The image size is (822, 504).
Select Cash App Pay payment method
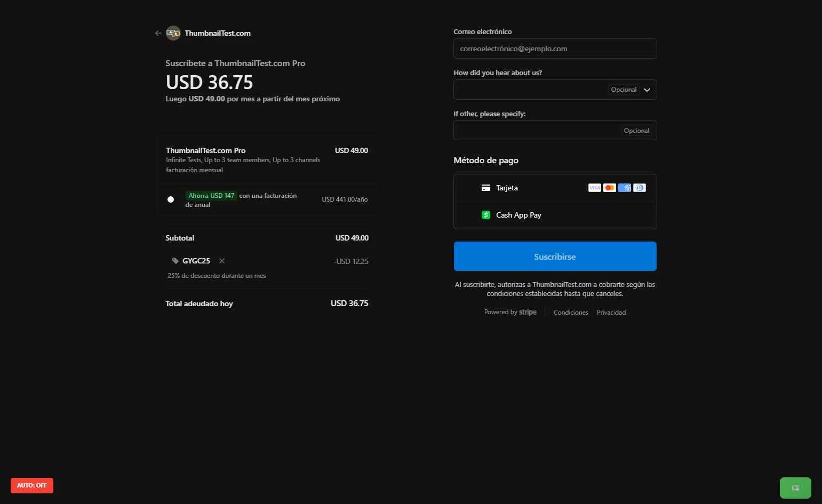[555, 215]
